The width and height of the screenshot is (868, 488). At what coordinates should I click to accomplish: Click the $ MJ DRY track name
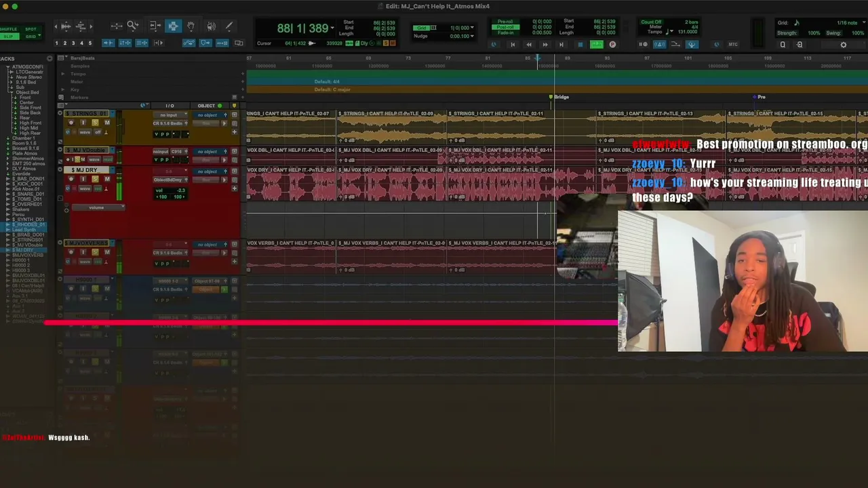point(87,170)
